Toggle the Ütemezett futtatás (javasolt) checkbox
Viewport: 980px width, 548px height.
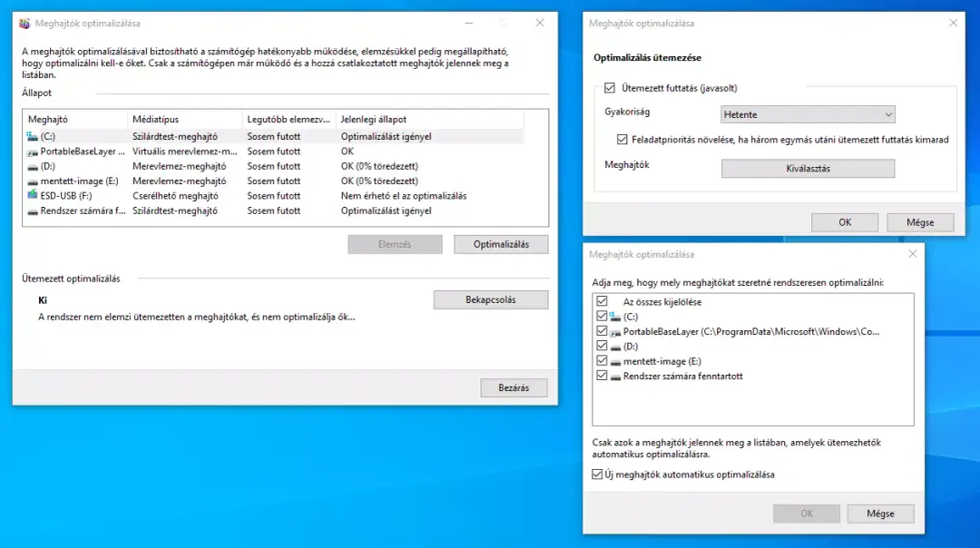610,88
